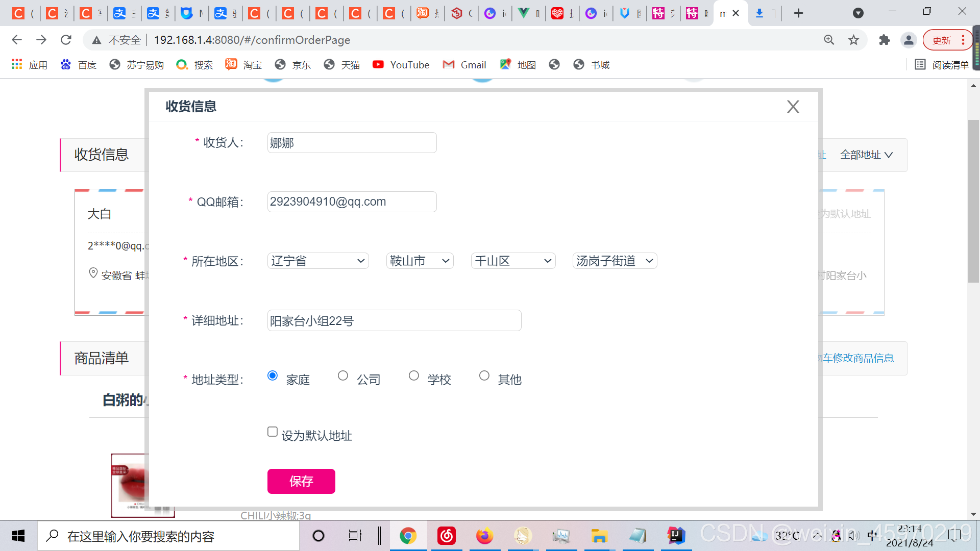This screenshot has width=980, height=551.
Task: Click the reload page icon
Action: (66, 40)
